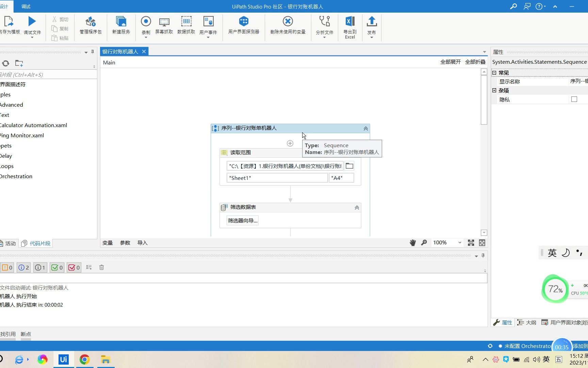Click the Copy toolbar item
The height and width of the screenshot is (368, 588).
60,29
